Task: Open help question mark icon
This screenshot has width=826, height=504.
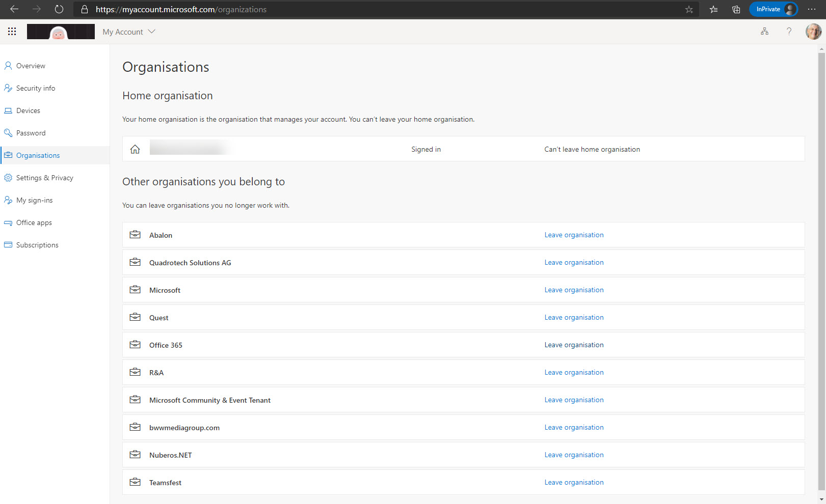Action: click(789, 32)
